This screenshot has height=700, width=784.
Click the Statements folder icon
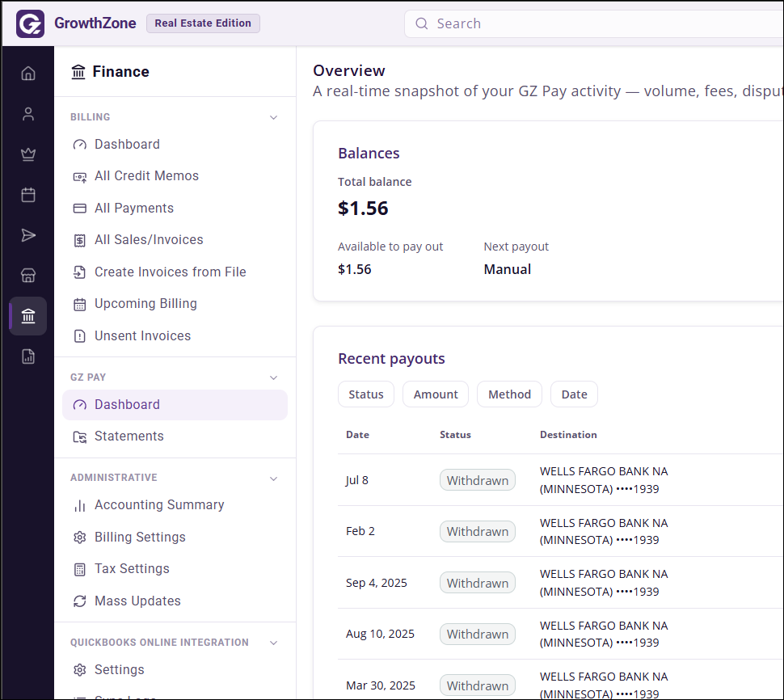[x=79, y=437]
